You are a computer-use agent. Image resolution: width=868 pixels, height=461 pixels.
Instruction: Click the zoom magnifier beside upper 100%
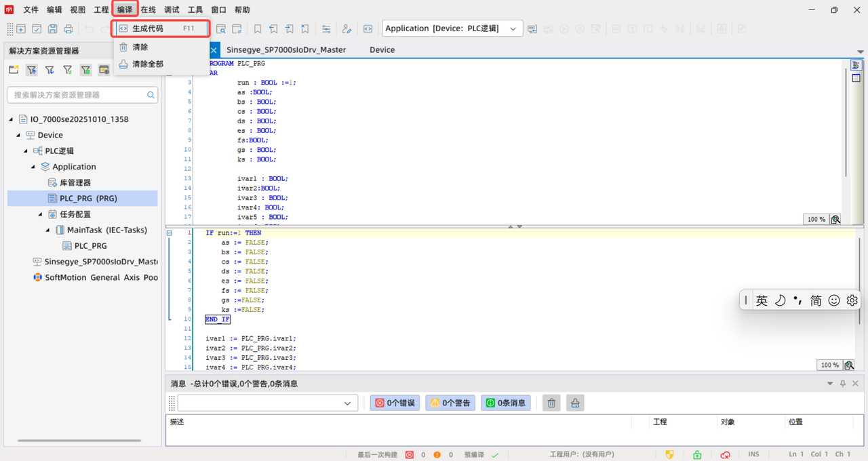coord(835,220)
